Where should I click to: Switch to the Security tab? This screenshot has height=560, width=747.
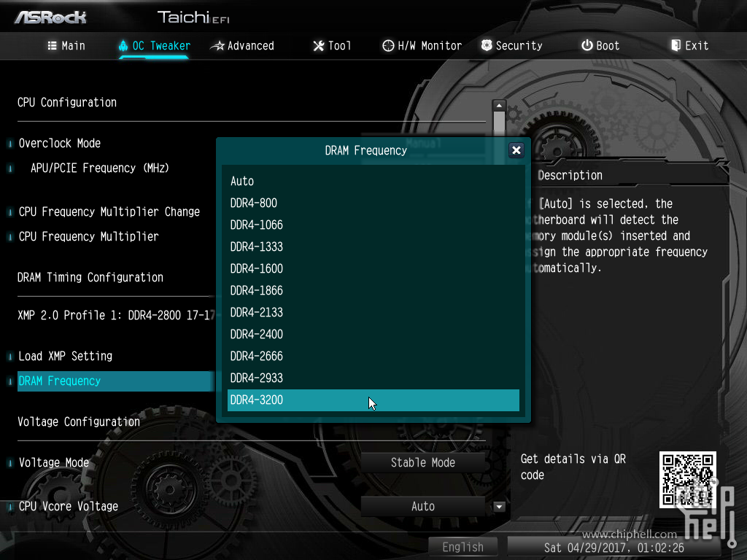[511, 46]
